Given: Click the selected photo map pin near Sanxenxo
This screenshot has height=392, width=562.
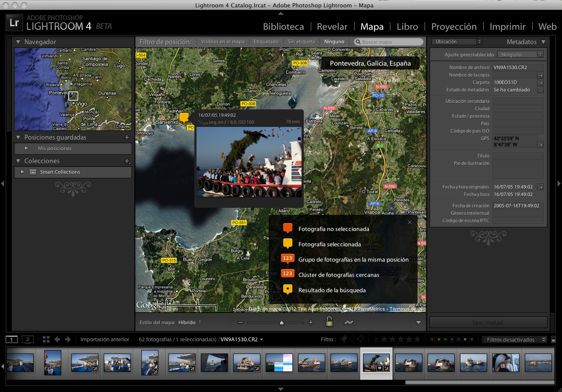Looking at the screenshot, I should click(184, 118).
